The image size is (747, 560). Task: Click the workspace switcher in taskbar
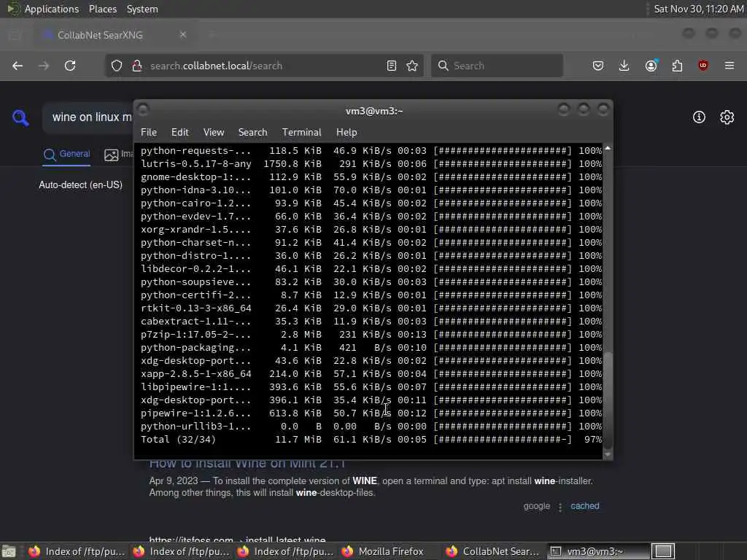[x=663, y=551]
